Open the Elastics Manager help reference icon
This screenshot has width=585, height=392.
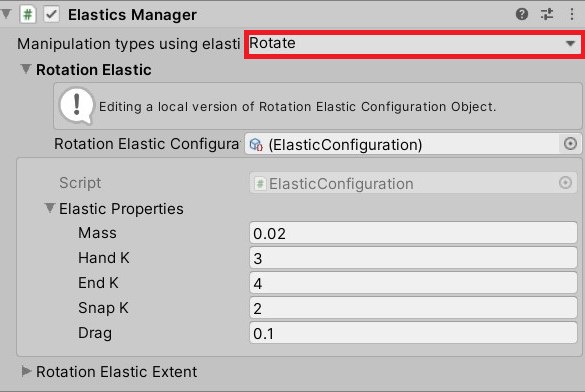[522, 15]
